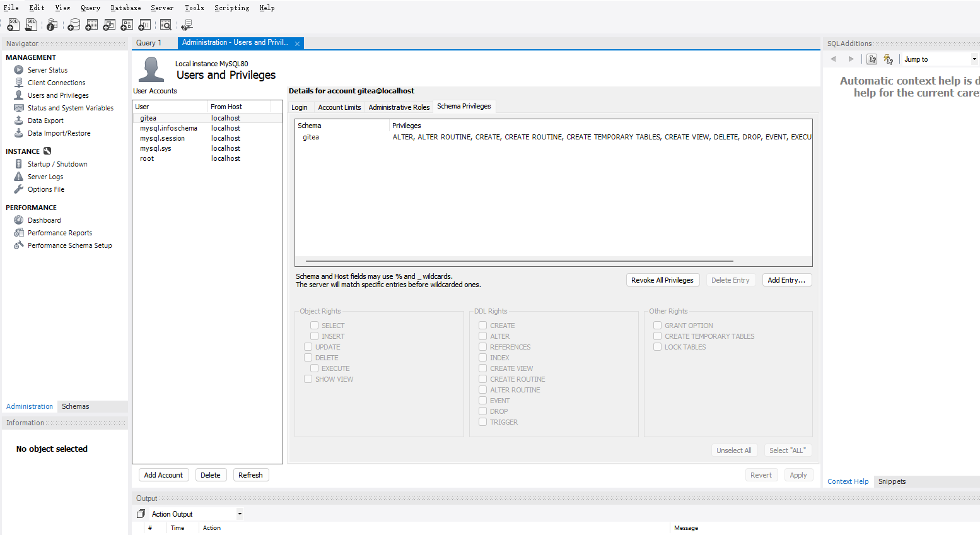Select the root user account row
The width and height of the screenshot is (980, 535).
pyautogui.click(x=207, y=158)
